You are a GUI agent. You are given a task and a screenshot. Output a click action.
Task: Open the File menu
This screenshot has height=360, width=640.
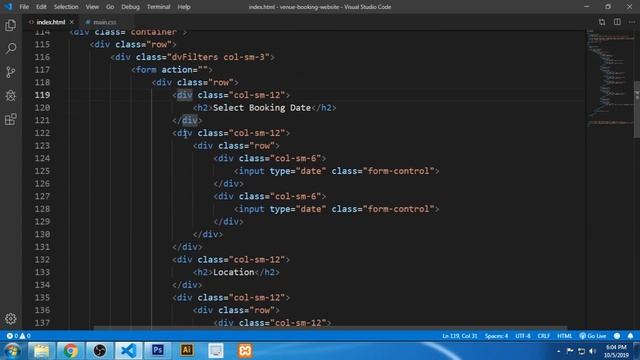click(x=24, y=7)
